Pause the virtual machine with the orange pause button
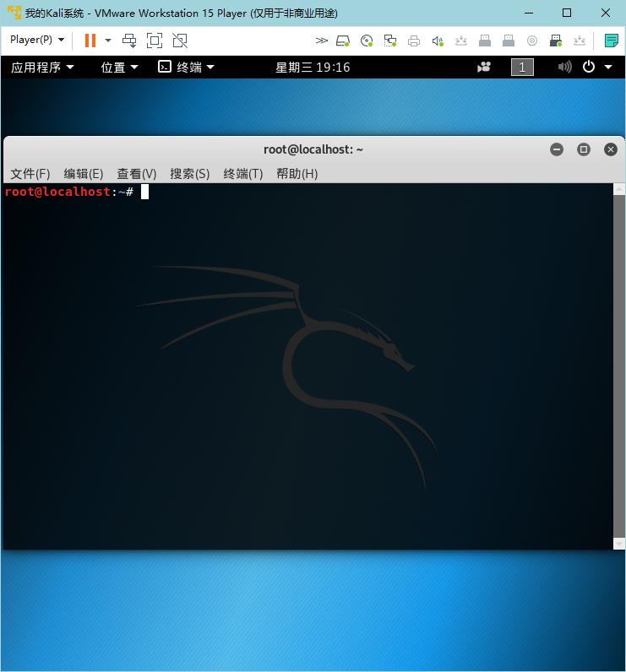This screenshot has width=626, height=672. point(90,41)
